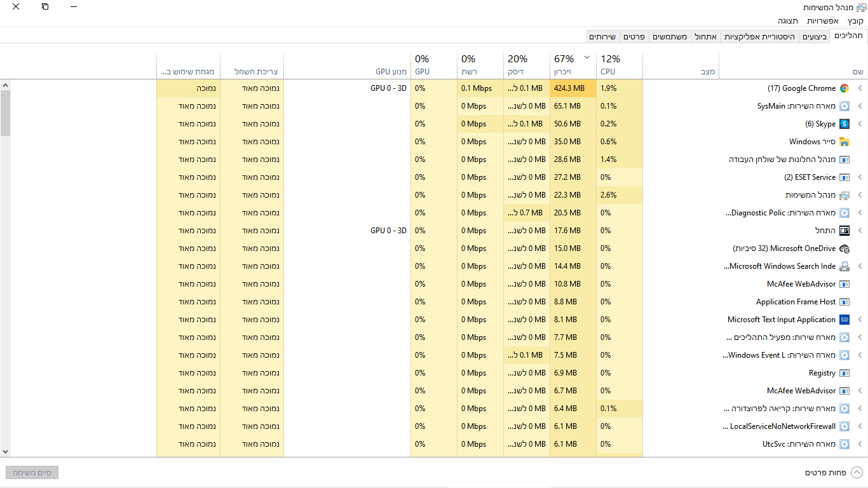868x488 pixels.
Task: Sort by the Name (שם) column header
Action: pyautogui.click(x=792, y=65)
